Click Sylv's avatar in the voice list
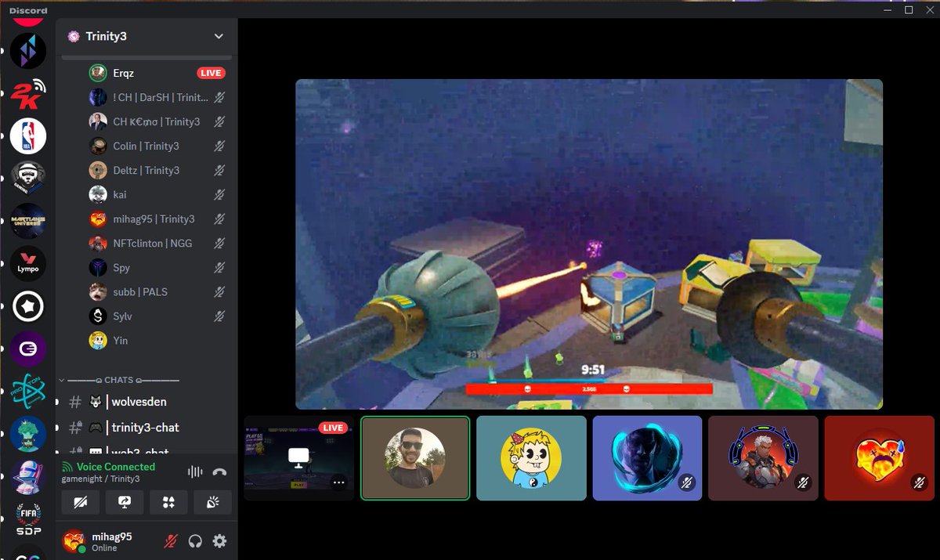 point(98,316)
